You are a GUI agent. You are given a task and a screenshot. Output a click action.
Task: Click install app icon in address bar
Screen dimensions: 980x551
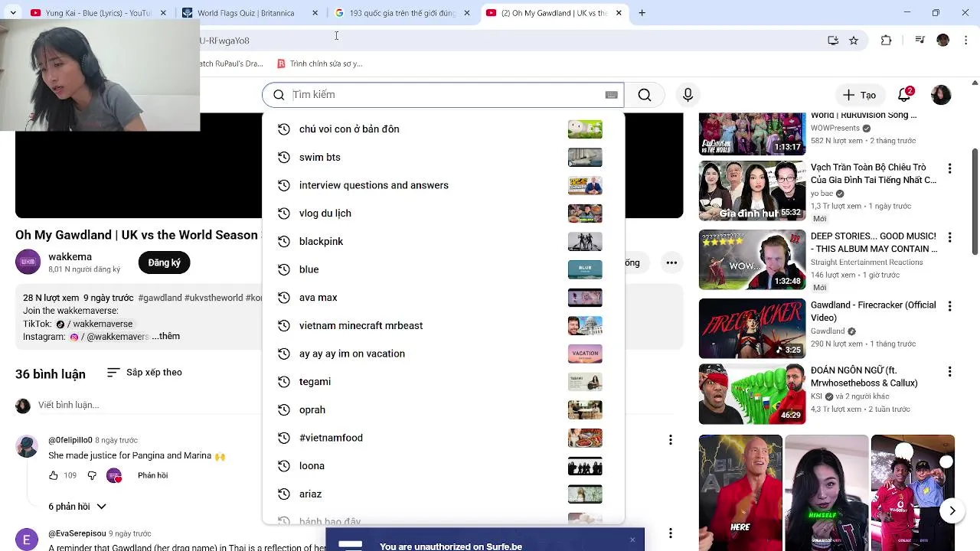click(833, 41)
